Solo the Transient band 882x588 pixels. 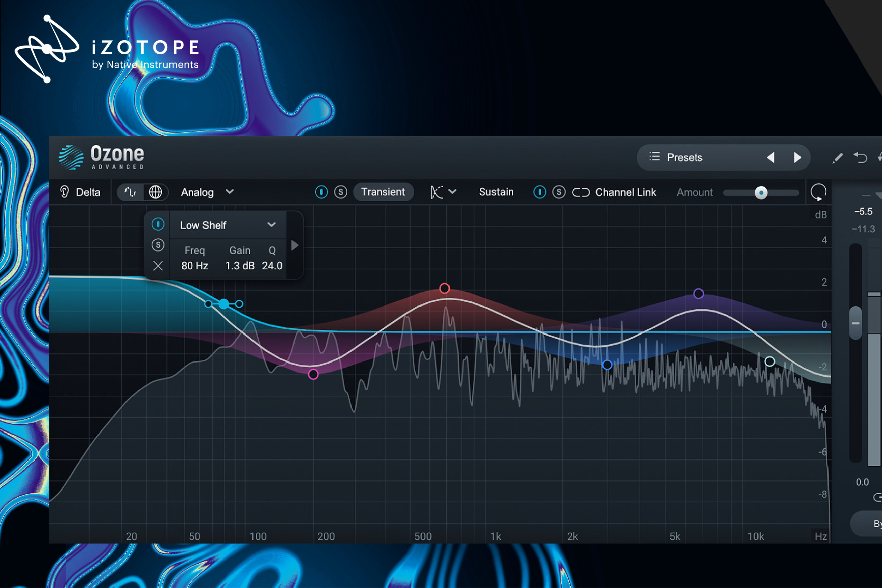pos(340,192)
